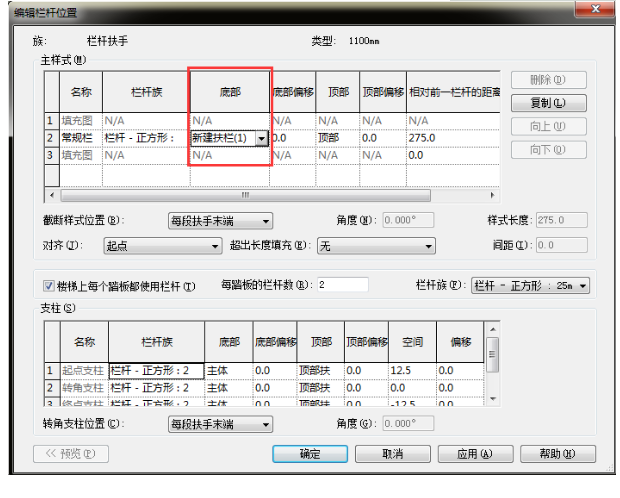Click the left arrow of 主样式 horizontal scrollbar
This screenshot has height=498, width=620.
click(x=52, y=195)
